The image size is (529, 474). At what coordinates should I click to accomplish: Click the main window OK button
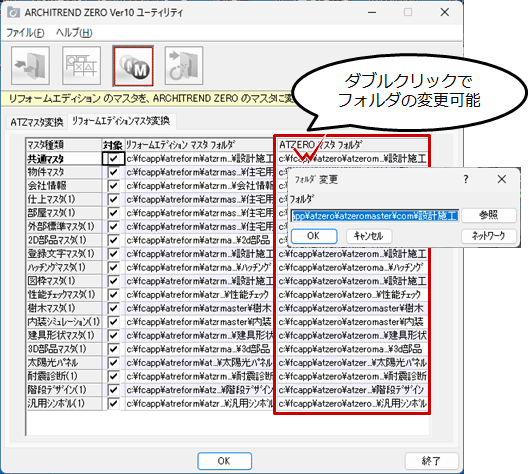coord(224,461)
